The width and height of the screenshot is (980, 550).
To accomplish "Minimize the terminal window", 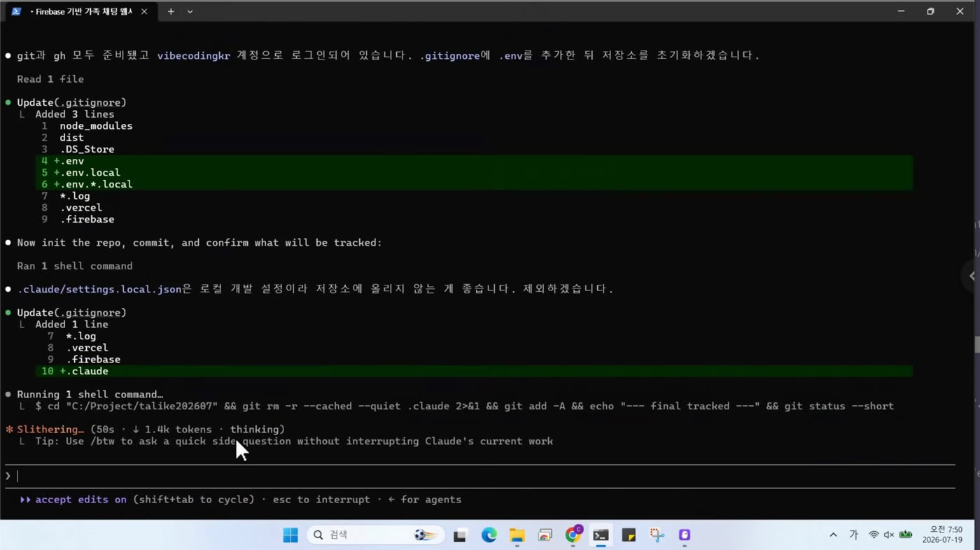I will click(902, 11).
